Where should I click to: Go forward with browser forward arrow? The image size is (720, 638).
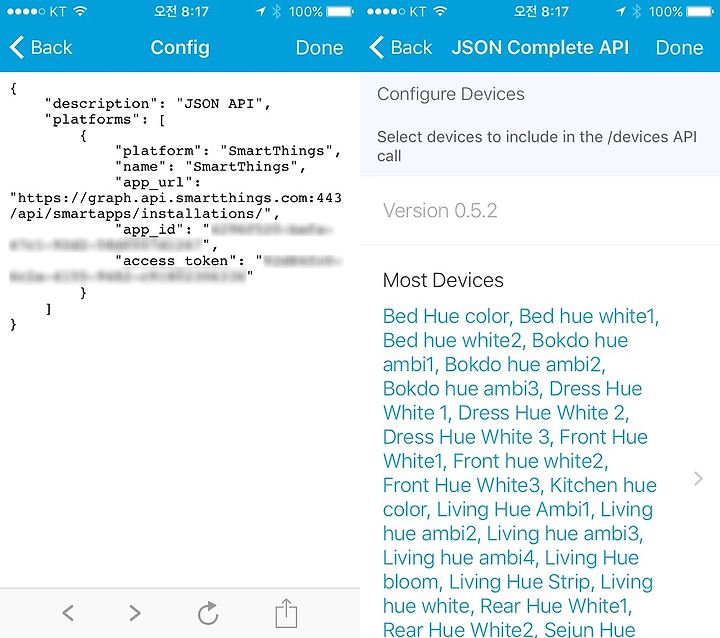135,613
